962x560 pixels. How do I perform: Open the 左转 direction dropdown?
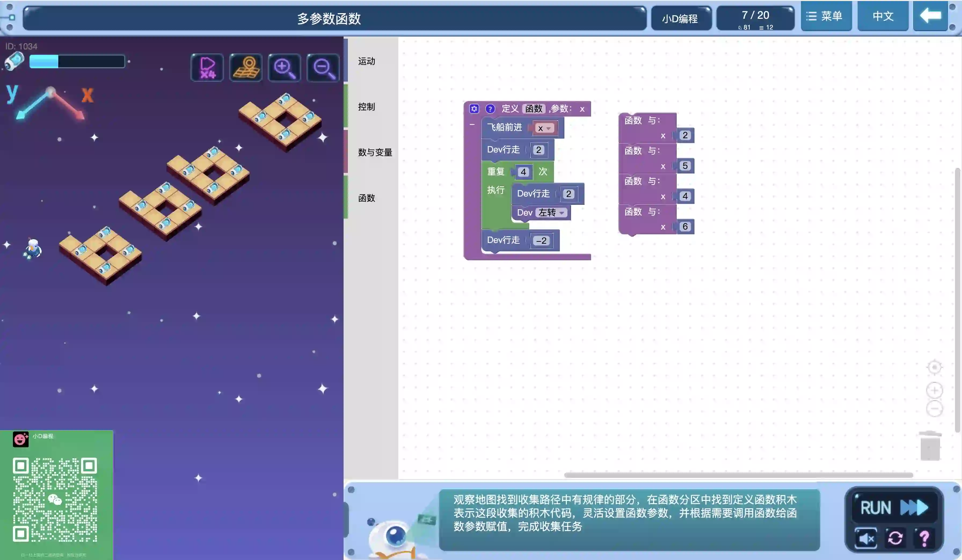(552, 213)
